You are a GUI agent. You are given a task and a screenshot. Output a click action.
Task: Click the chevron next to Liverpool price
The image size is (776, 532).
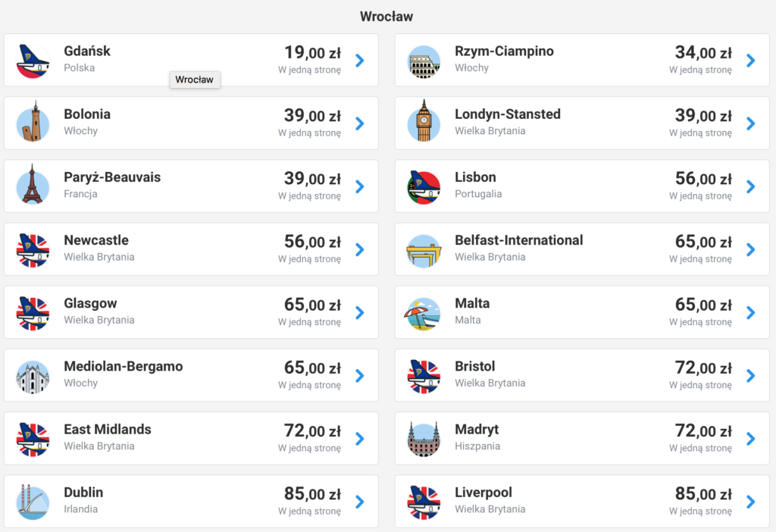click(x=750, y=502)
